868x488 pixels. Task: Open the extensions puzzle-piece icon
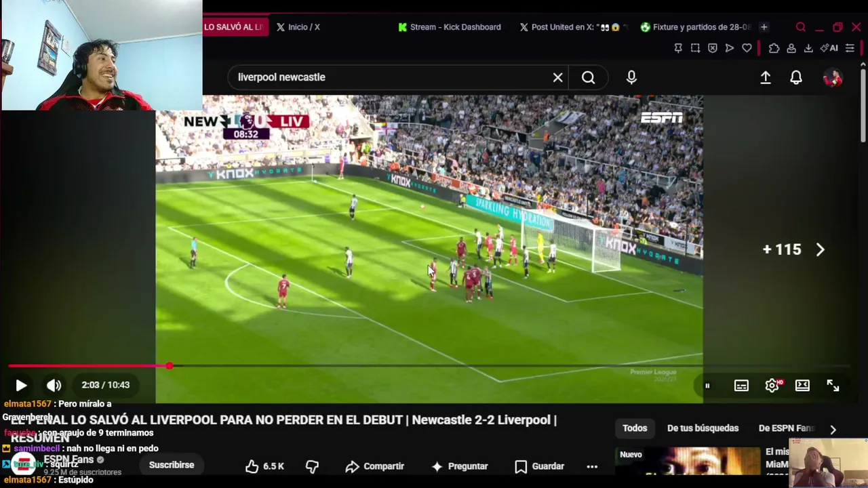[x=774, y=48]
